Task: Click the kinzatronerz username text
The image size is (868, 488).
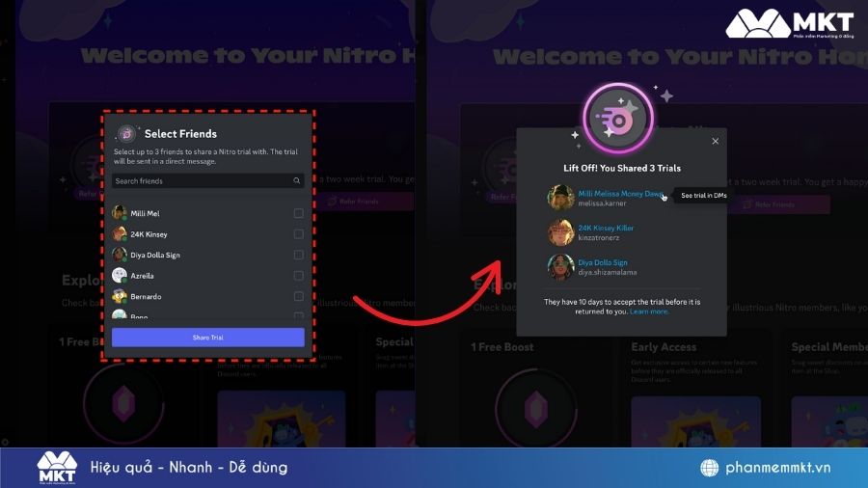Action: (599, 238)
